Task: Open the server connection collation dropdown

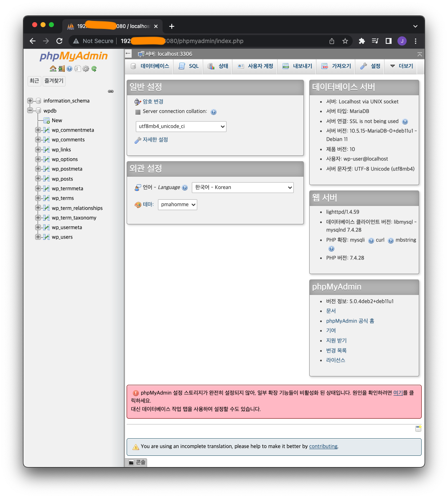Action: point(181,126)
